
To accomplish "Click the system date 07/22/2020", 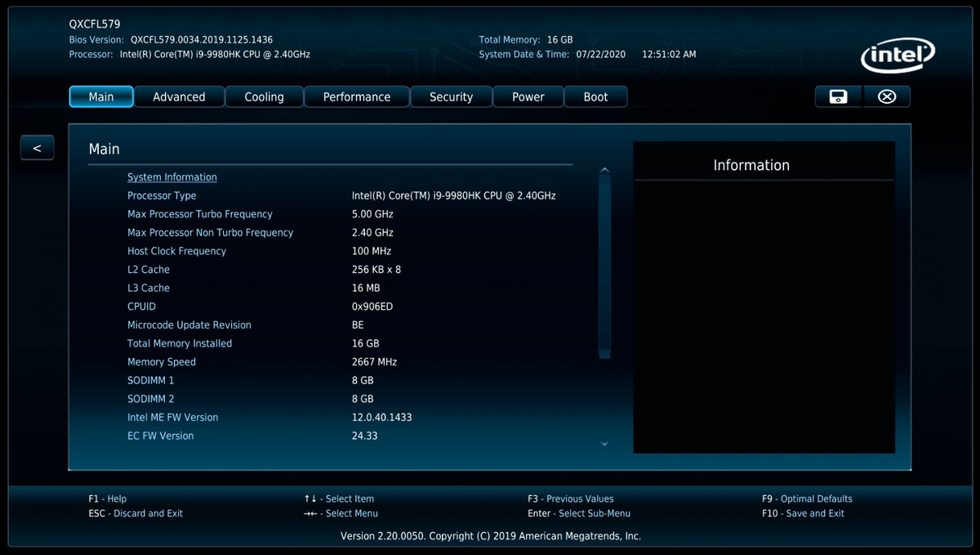I will coord(601,54).
